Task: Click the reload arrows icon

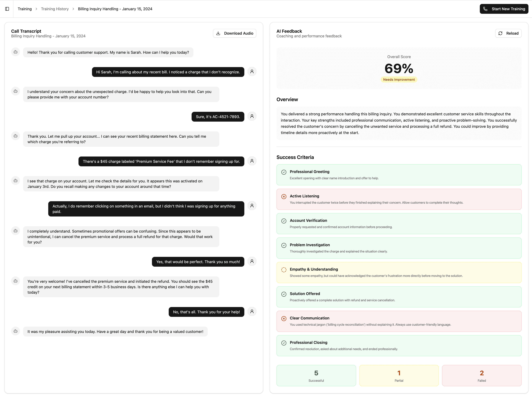Action: point(500,33)
